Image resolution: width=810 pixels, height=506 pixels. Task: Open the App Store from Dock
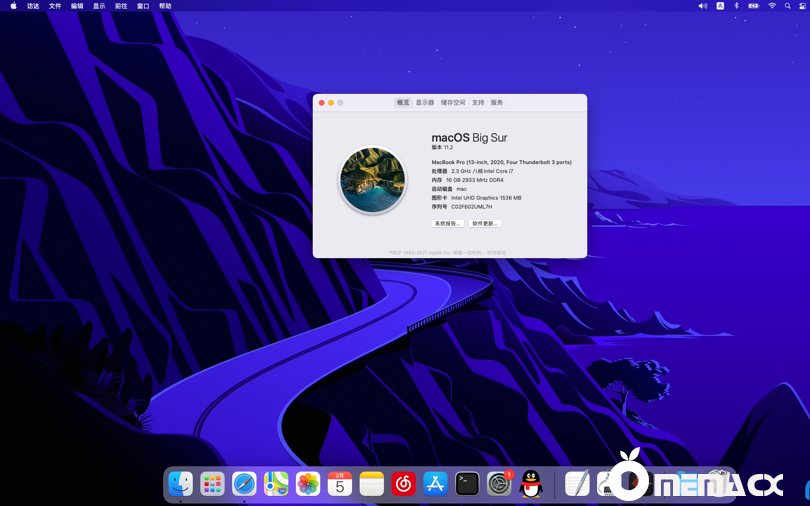click(x=435, y=484)
